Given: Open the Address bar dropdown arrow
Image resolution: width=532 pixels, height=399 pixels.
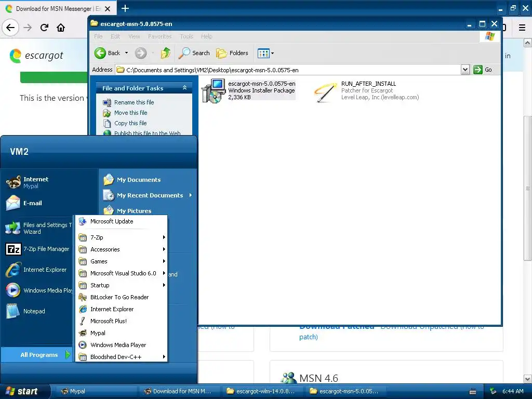Looking at the screenshot, I should (x=465, y=70).
